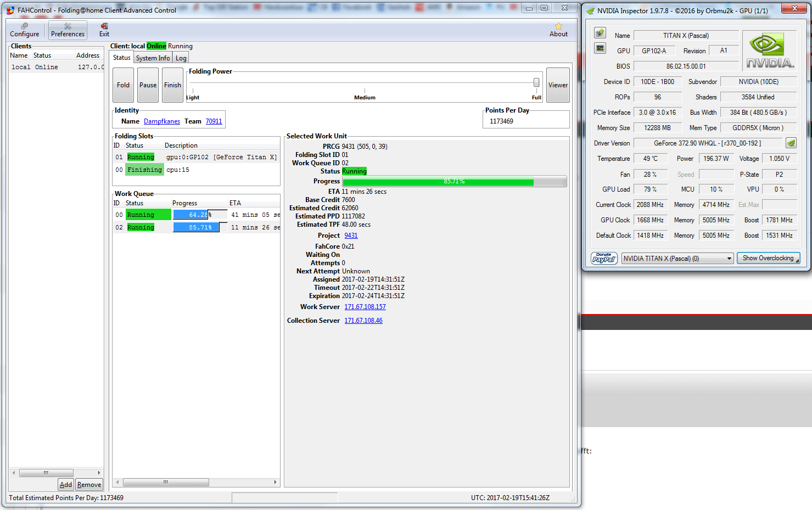
Task: Select work queue row 02
Action: point(197,227)
